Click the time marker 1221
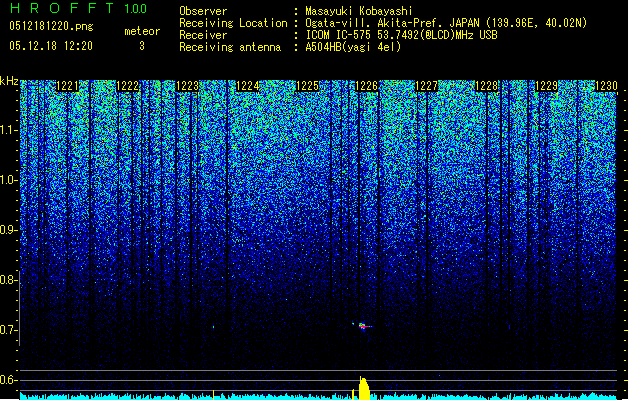This screenshot has width=629, height=400. tap(67, 86)
